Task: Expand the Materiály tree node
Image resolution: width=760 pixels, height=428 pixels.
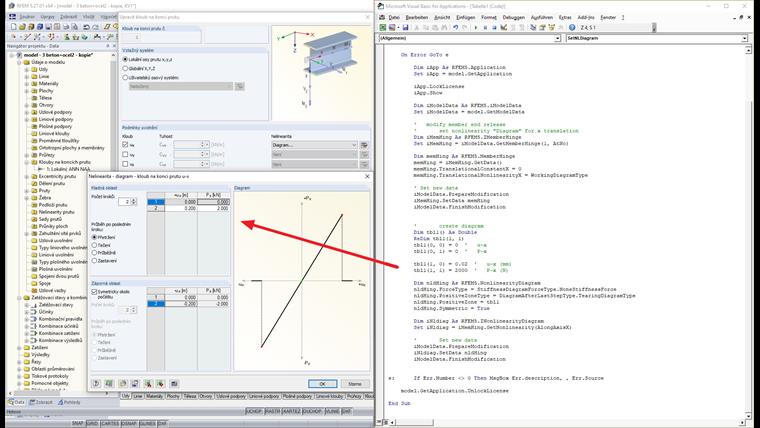Action: (27, 83)
